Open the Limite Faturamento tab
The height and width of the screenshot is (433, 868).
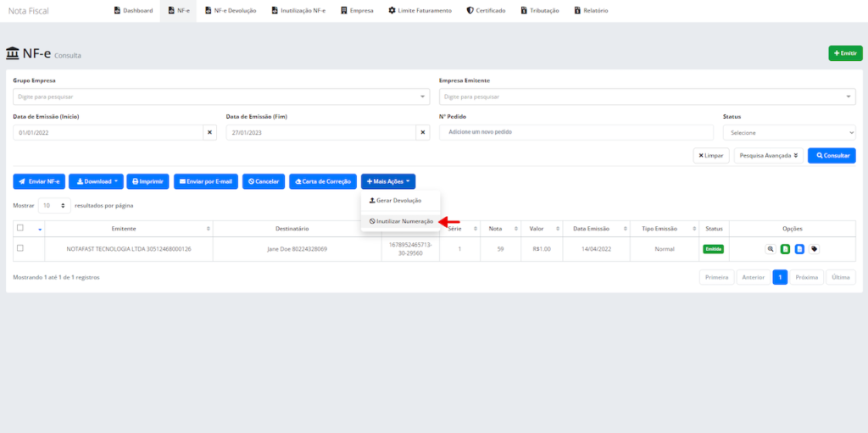420,10
